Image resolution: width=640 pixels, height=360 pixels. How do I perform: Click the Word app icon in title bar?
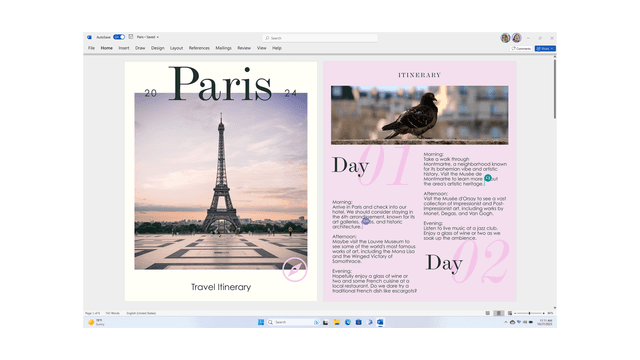point(89,37)
